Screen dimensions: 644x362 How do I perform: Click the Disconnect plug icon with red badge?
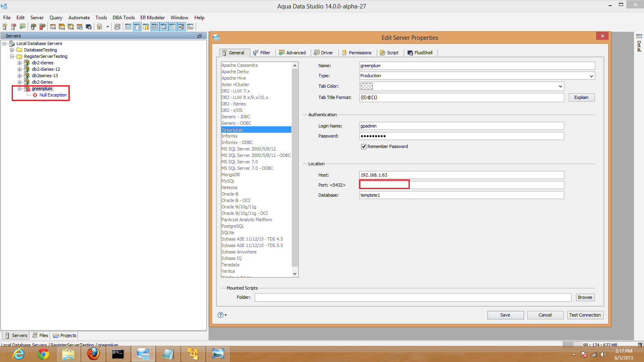[x=42, y=27]
